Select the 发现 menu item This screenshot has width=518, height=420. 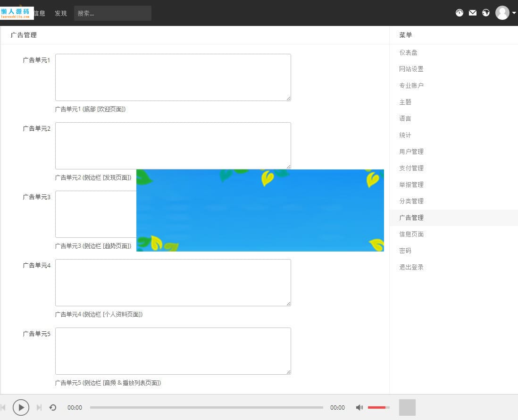(x=60, y=13)
